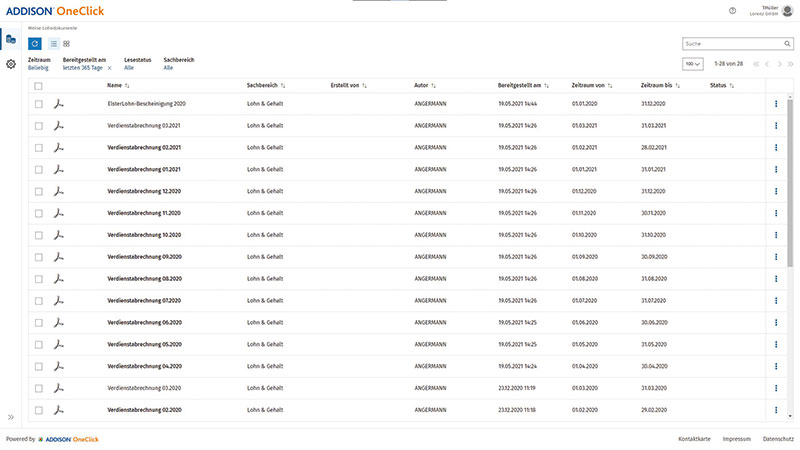Open PDF icon for ElsterLohn-Bescheinigung 2020
Screen dimensions: 800x450
pyautogui.click(x=59, y=104)
